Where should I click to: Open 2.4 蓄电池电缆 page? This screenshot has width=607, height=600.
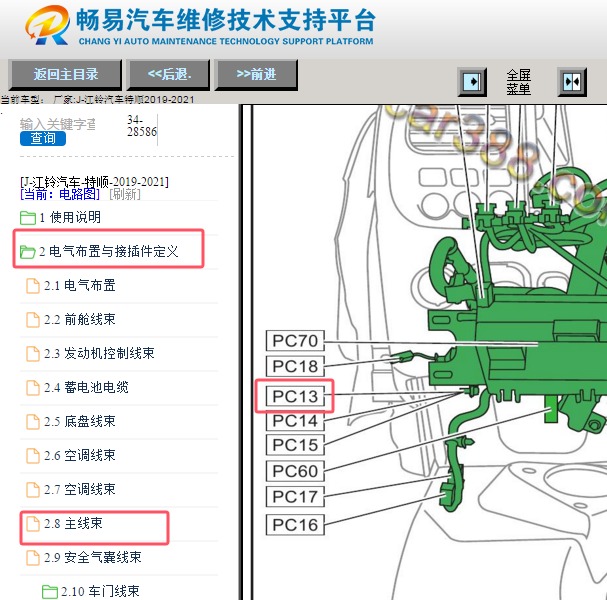click(x=86, y=387)
